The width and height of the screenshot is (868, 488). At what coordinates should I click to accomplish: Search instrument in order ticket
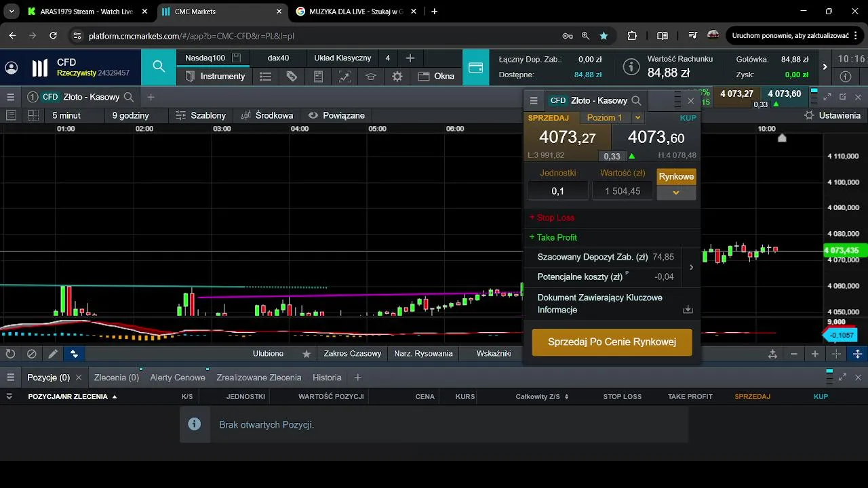pos(636,100)
